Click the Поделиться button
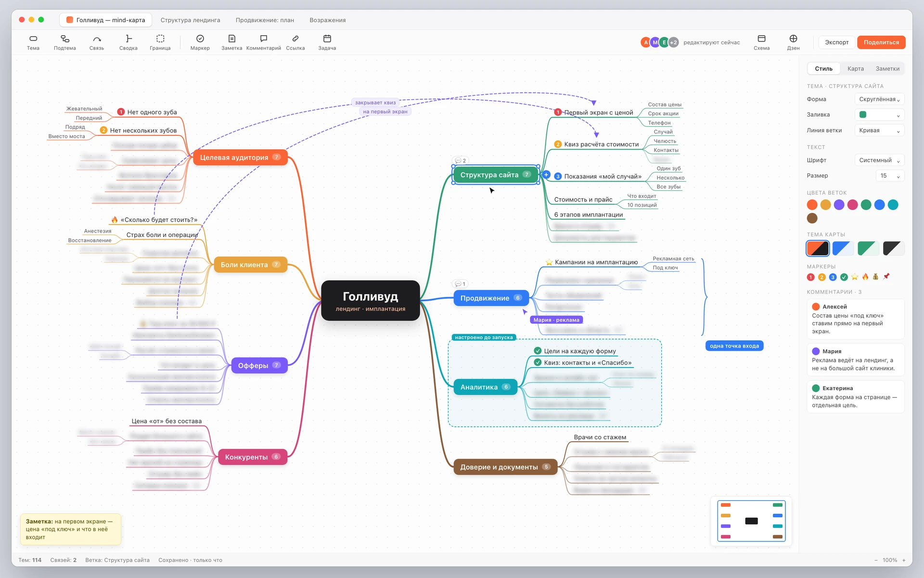This screenshot has width=924, height=578. [x=881, y=42]
